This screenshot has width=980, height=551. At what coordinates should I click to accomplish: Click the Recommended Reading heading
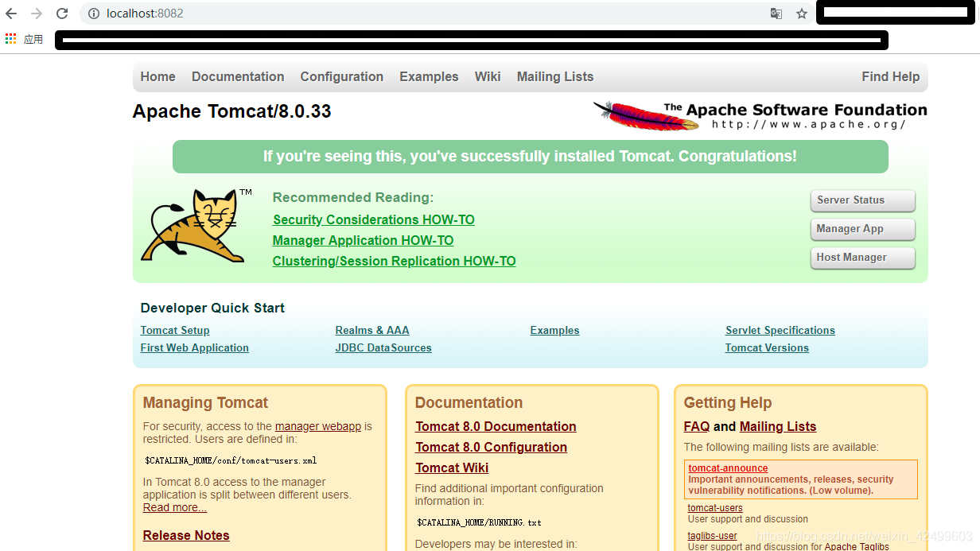pos(353,197)
